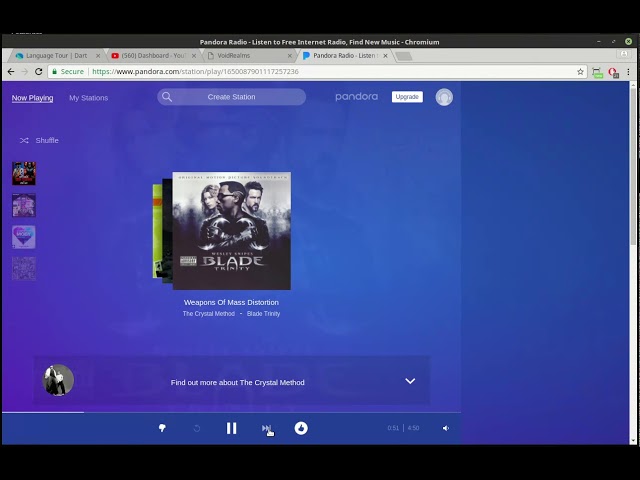Pause the playing song
This screenshot has height=480, width=640.
point(231,428)
